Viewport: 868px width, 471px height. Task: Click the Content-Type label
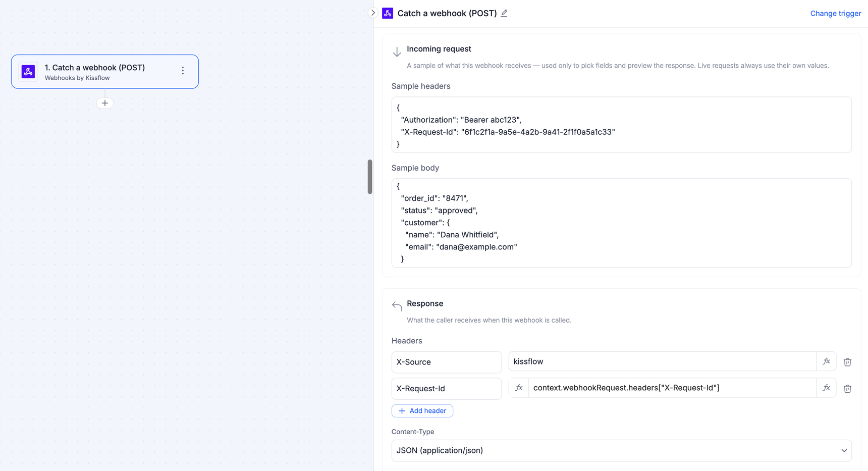coord(413,432)
